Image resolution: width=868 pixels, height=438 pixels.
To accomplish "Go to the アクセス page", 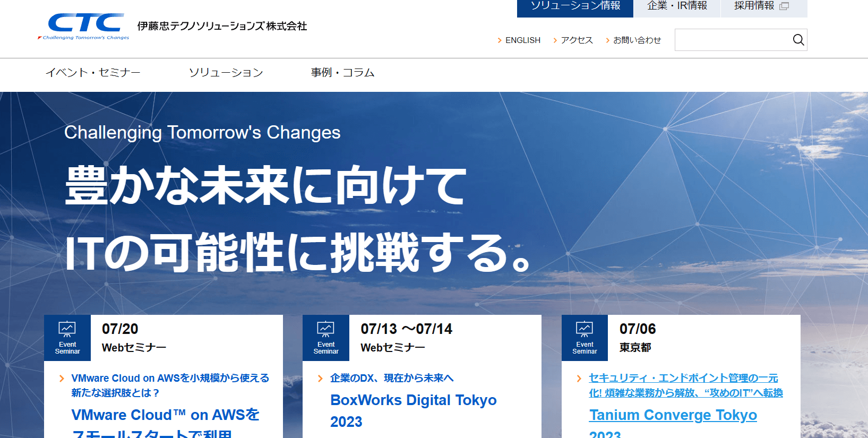I will [577, 40].
